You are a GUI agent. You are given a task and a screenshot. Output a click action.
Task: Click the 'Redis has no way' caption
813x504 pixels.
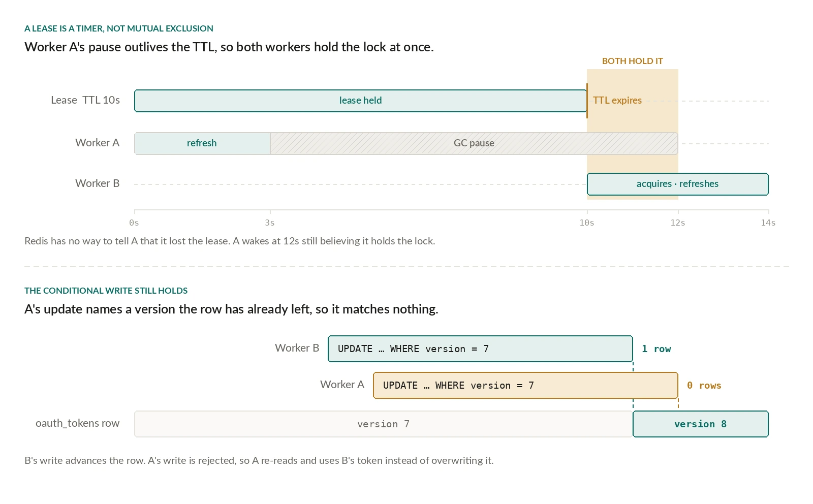point(230,241)
